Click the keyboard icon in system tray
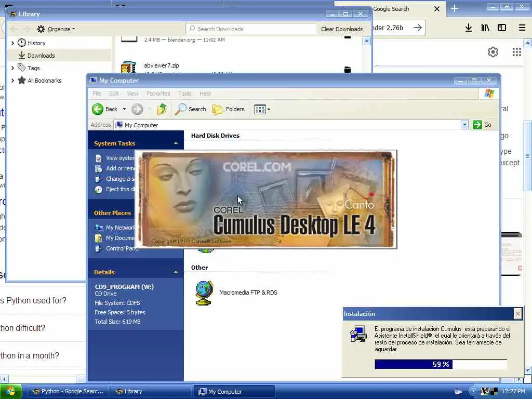532x399 pixels. tap(458, 392)
